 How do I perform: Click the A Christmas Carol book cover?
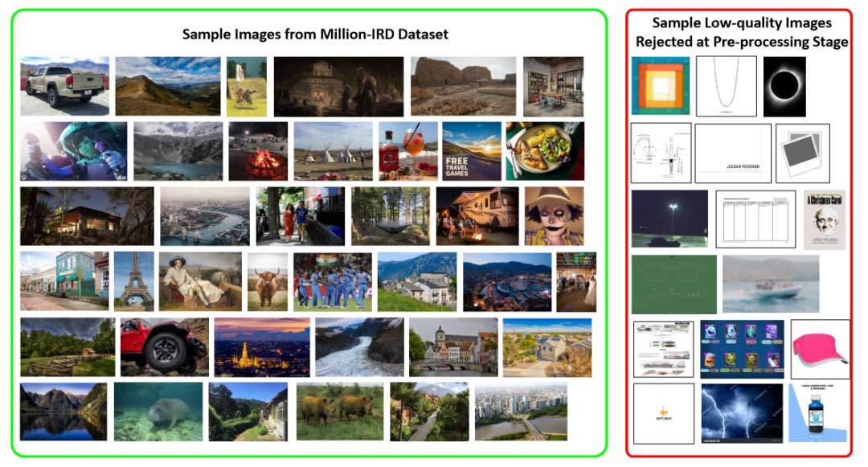click(824, 219)
